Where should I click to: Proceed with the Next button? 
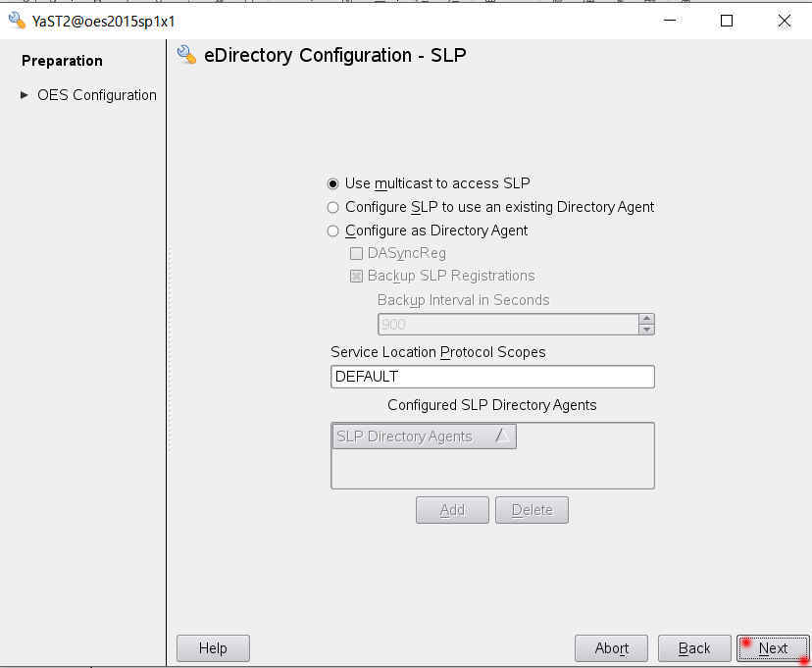pyautogui.click(x=773, y=648)
